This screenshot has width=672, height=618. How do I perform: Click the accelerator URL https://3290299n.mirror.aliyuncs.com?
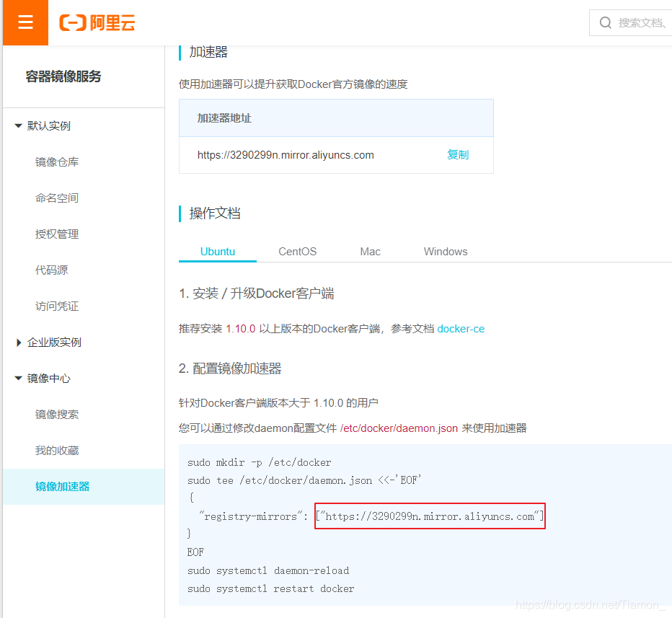coord(286,155)
